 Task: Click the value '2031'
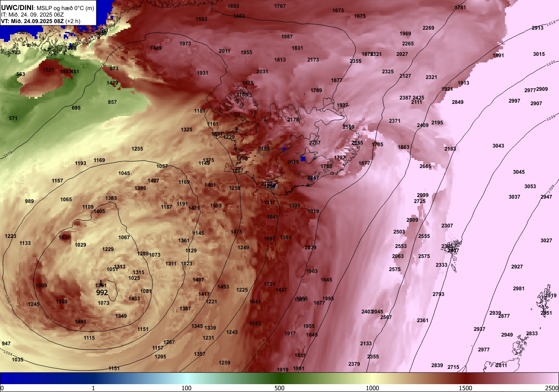[262, 72]
